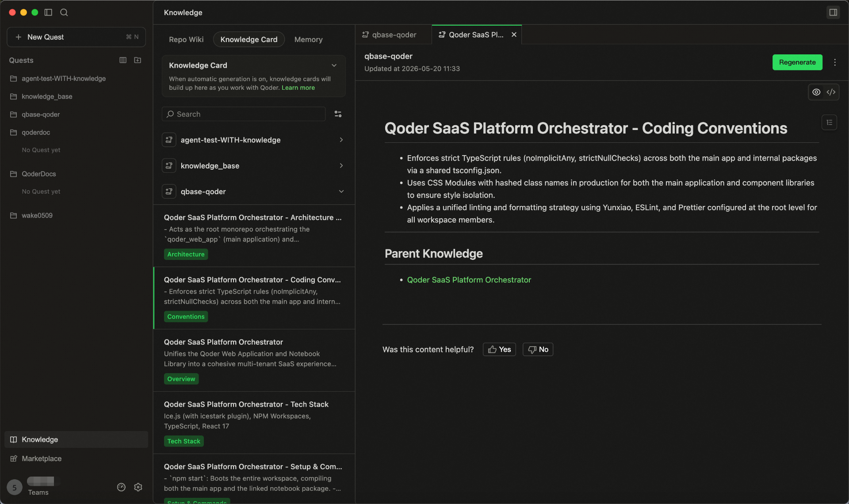Click the thumbs up Yes button

click(499, 349)
